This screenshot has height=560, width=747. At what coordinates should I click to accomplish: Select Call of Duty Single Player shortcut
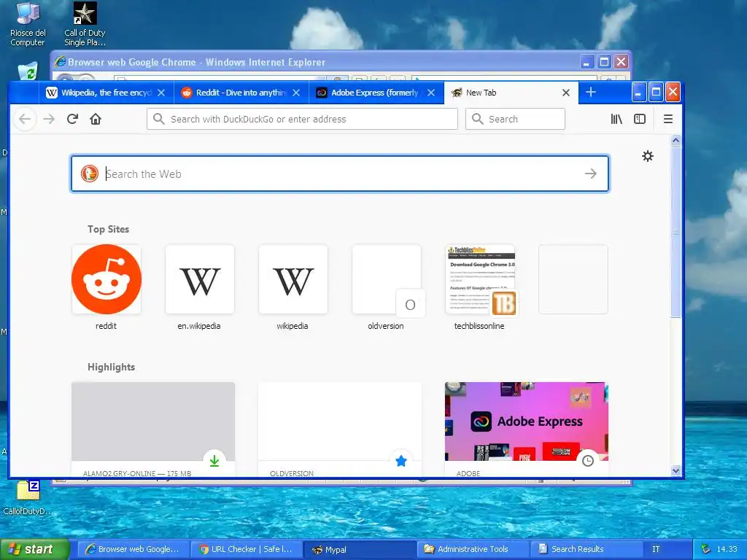(85, 24)
